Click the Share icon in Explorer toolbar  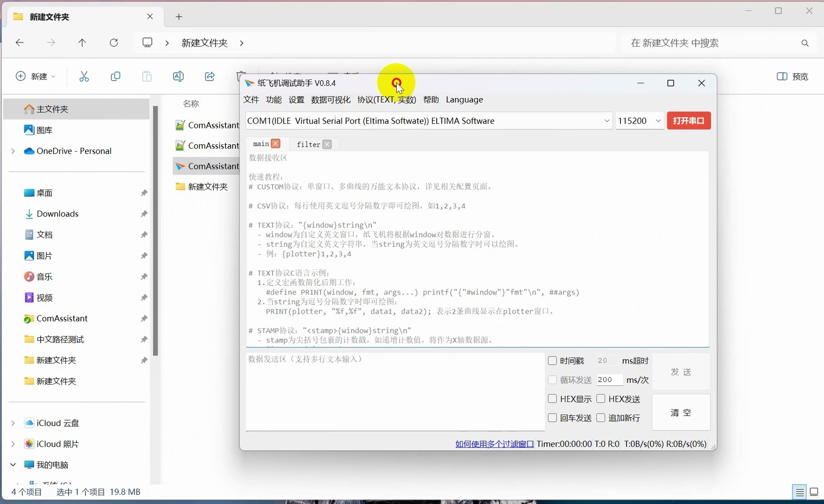click(210, 76)
